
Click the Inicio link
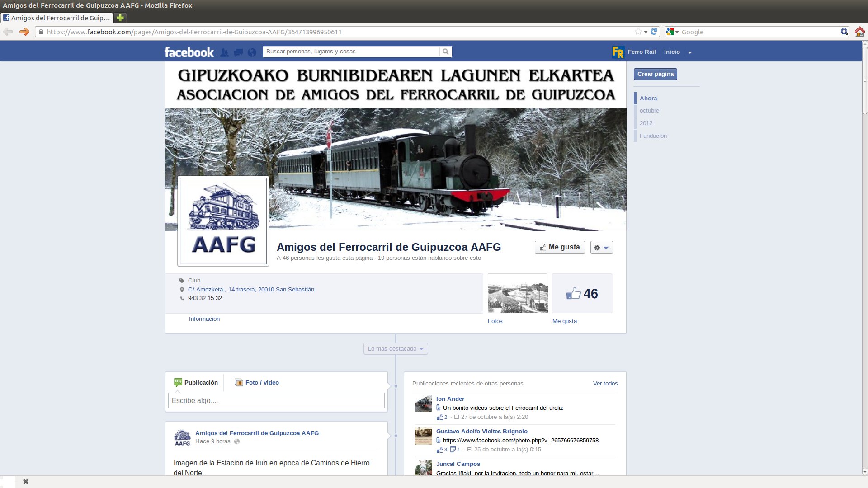click(672, 52)
